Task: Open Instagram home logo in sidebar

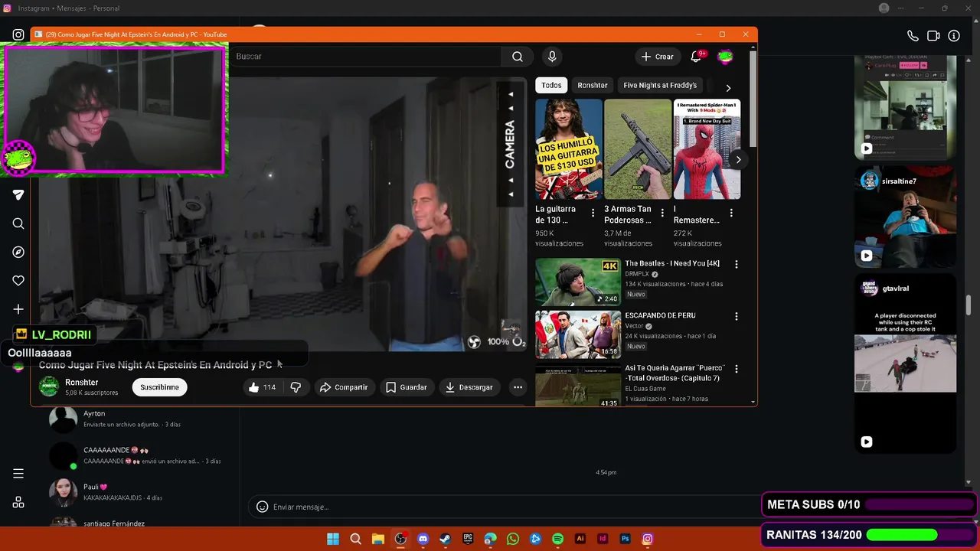Action: [x=18, y=34]
